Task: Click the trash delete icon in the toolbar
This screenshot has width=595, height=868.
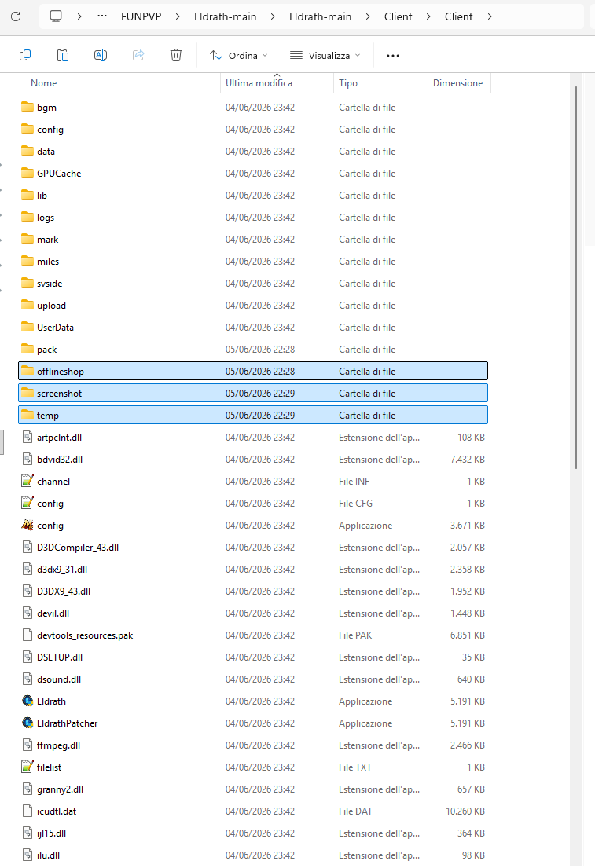Action: [x=175, y=55]
